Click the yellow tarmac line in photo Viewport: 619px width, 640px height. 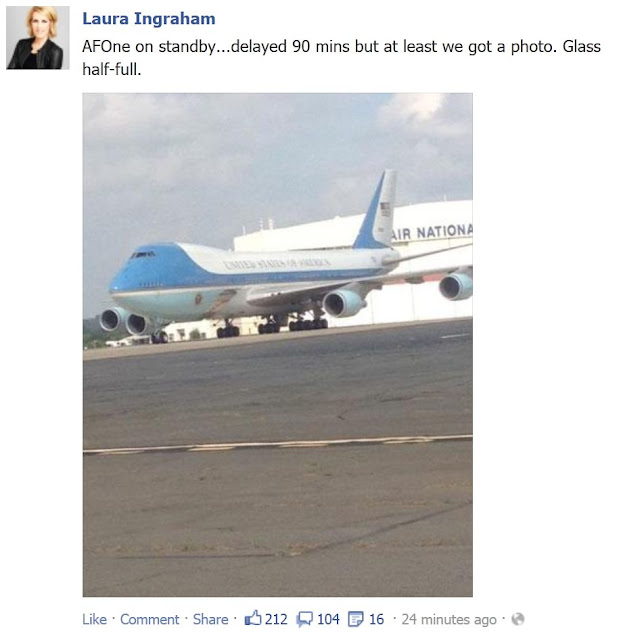(x=277, y=444)
